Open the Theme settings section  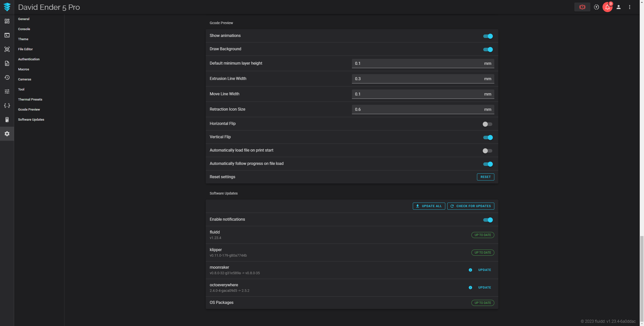[x=23, y=39]
